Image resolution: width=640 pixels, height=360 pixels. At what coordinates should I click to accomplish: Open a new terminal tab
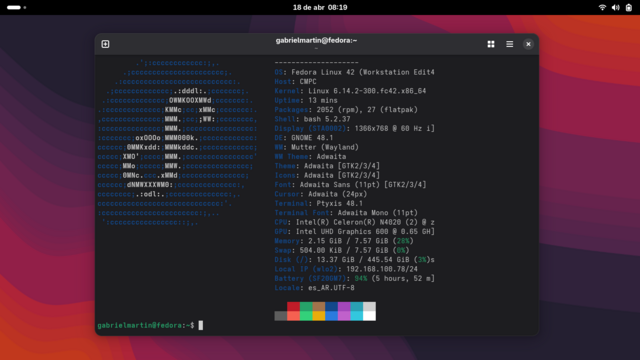(105, 44)
